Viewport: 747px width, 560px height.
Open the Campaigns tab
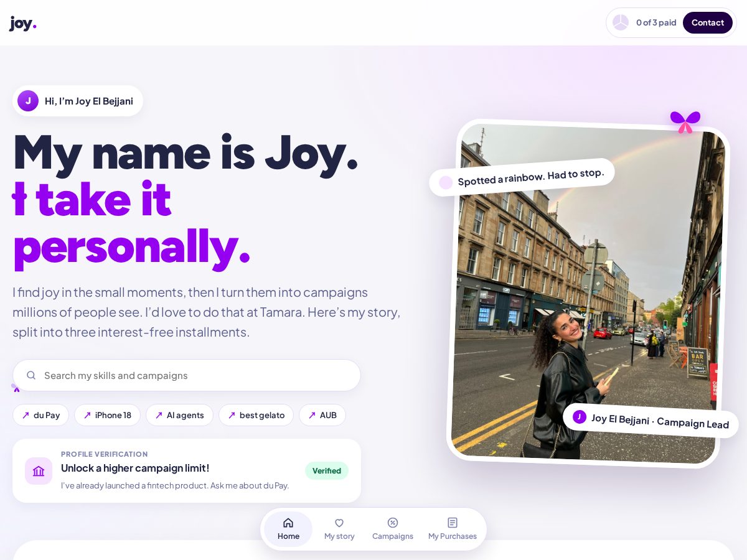pyautogui.click(x=393, y=529)
